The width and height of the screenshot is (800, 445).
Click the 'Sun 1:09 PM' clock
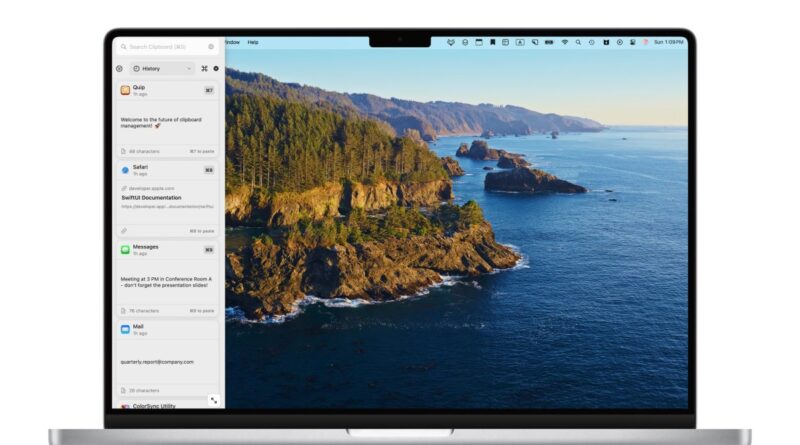pos(668,42)
